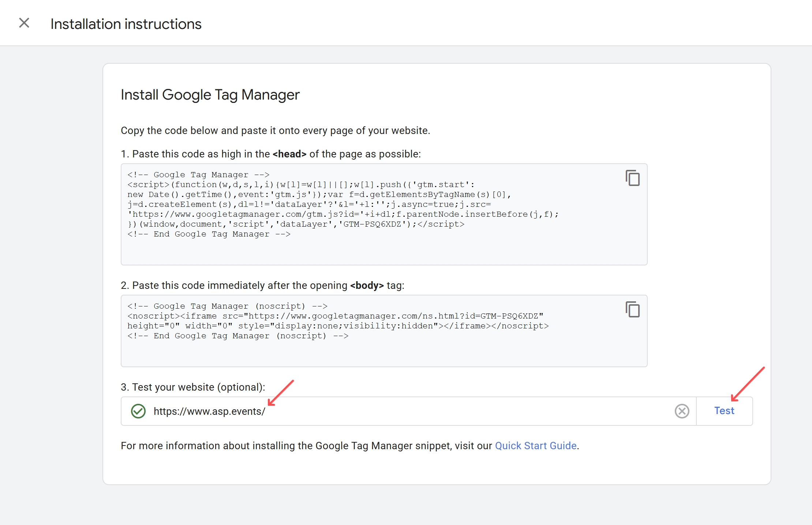The height and width of the screenshot is (525, 812).
Task: Click inside the website URL input
Action: [408, 411]
